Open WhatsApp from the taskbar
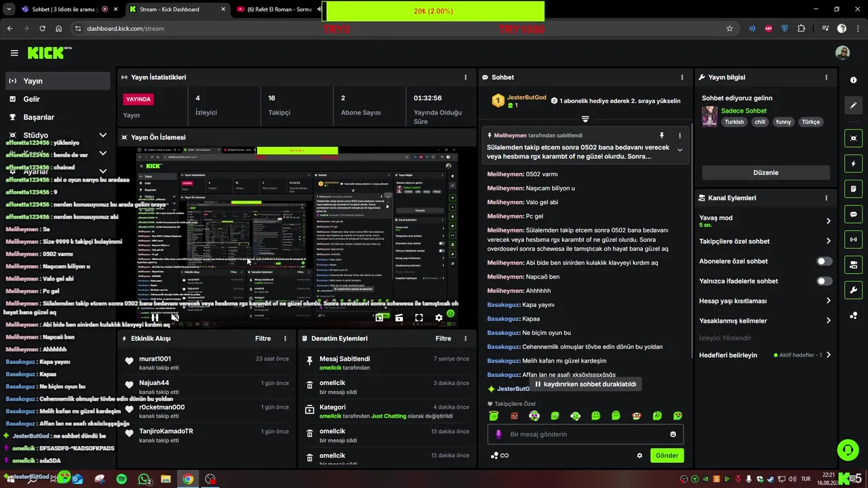Image resolution: width=868 pixels, height=488 pixels. tap(144, 479)
